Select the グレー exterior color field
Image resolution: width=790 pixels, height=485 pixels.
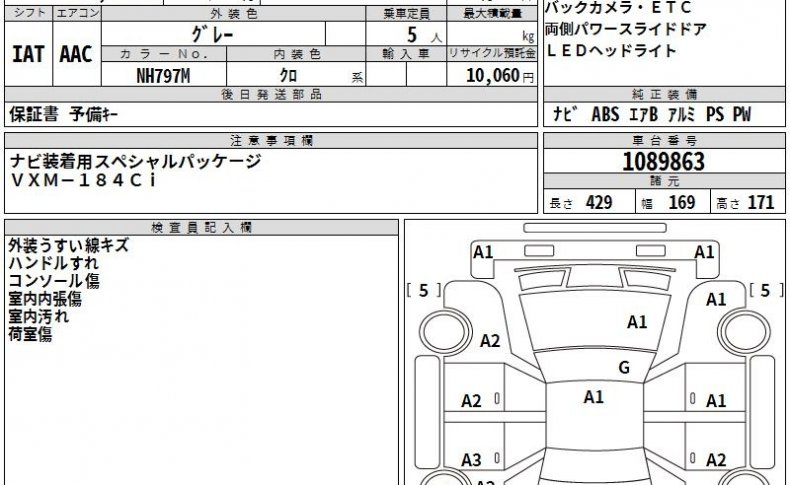point(213,34)
